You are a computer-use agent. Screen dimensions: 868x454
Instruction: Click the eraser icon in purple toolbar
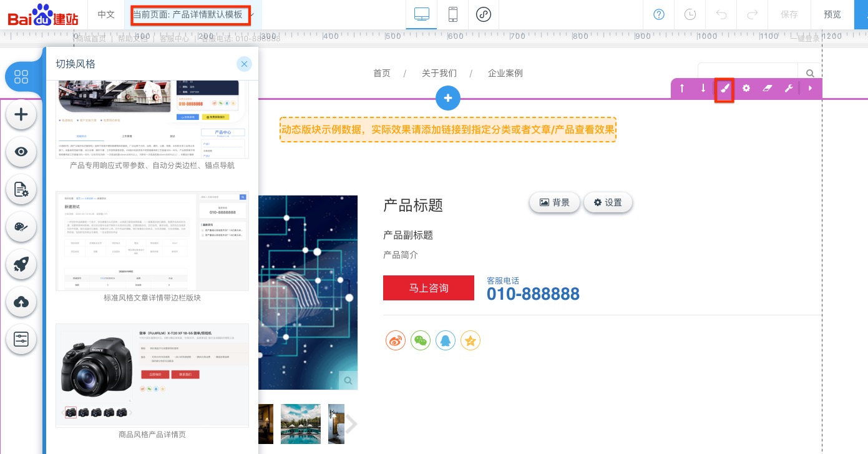(x=768, y=89)
